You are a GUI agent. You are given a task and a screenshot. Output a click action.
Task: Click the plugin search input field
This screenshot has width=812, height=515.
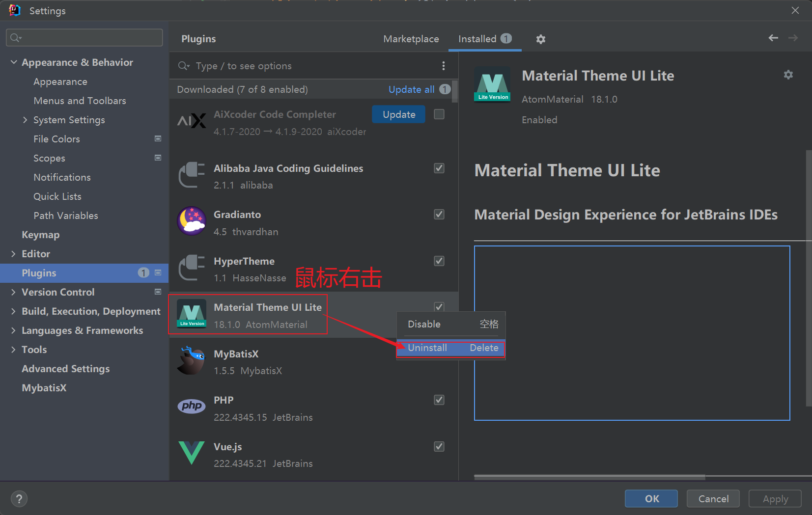click(314, 66)
